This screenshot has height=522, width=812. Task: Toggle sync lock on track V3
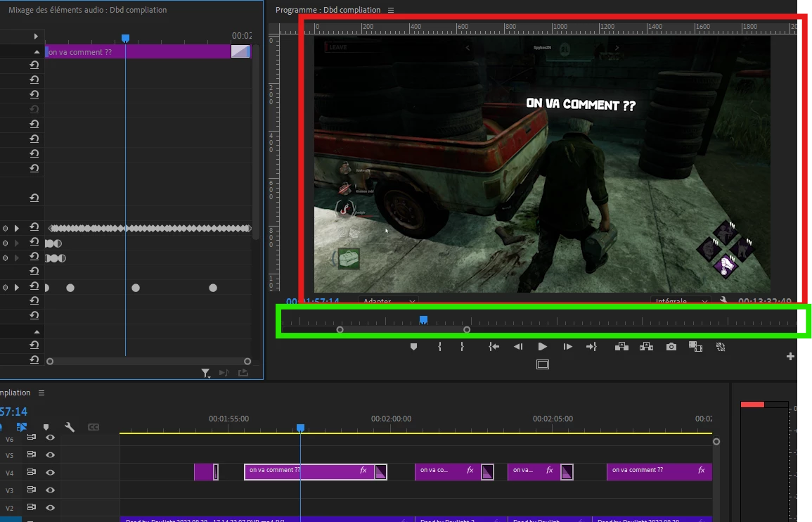click(31, 490)
